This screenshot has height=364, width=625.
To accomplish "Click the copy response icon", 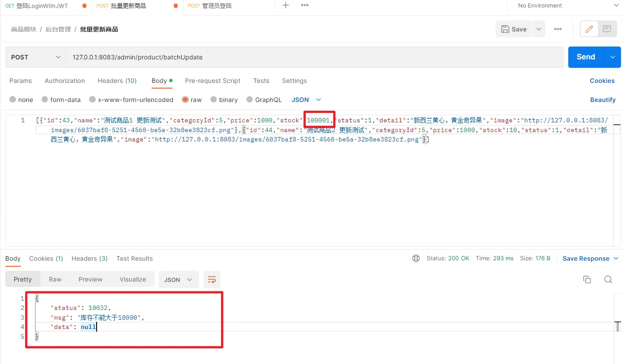I will (587, 279).
